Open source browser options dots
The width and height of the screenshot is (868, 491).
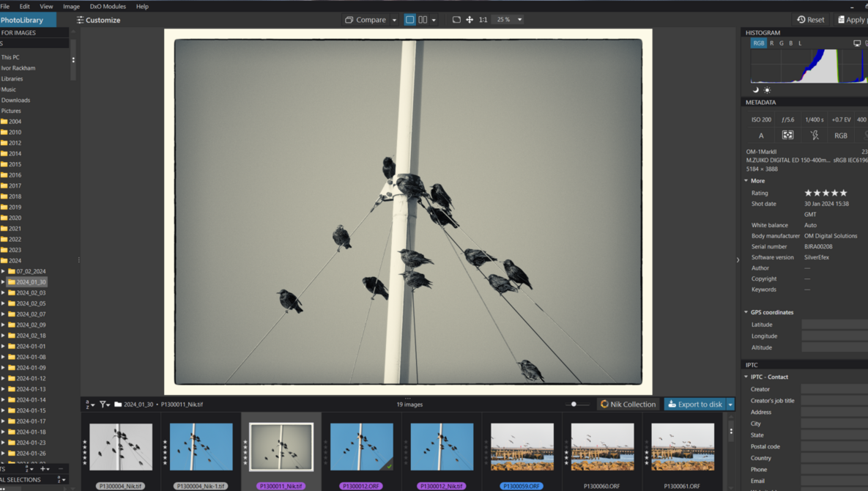click(73, 60)
